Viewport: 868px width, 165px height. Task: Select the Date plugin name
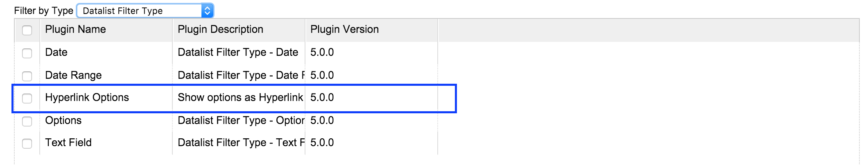56,53
